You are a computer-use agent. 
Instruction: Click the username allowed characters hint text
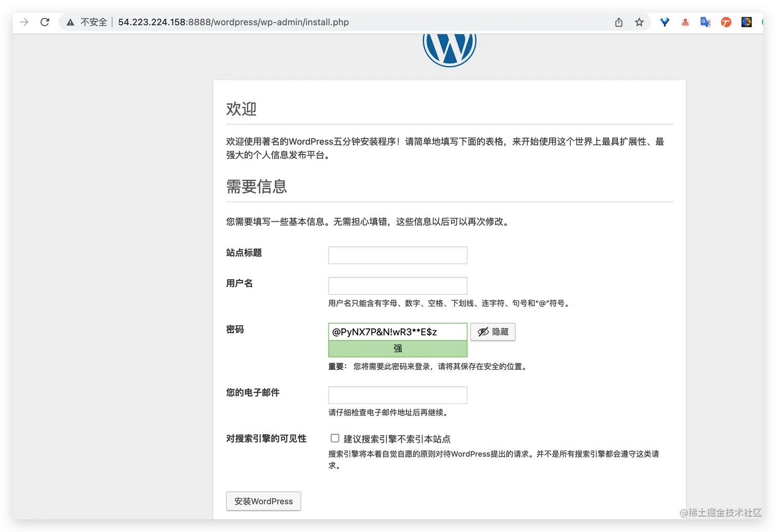(450, 303)
